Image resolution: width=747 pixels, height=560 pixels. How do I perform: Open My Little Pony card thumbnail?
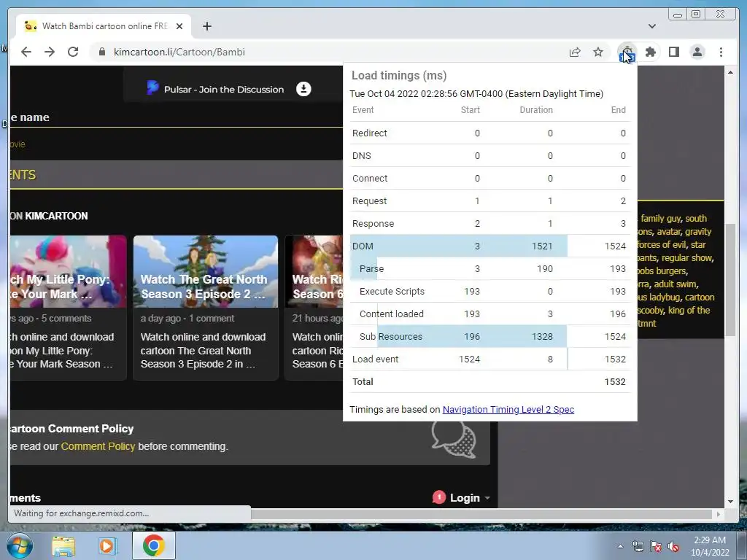[68, 271]
